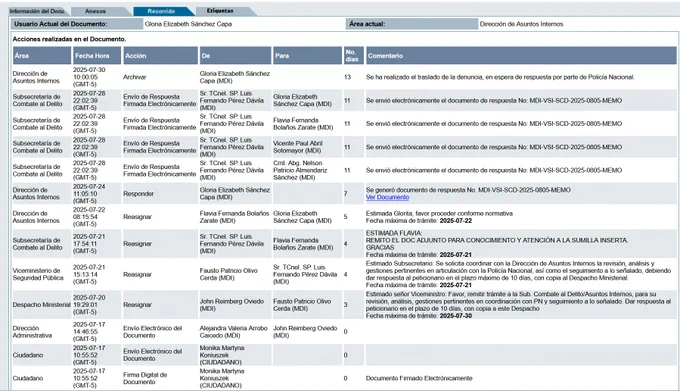Click the Fecha Hora column header
The image size is (680, 391).
pyautogui.click(x=96, y=55)
